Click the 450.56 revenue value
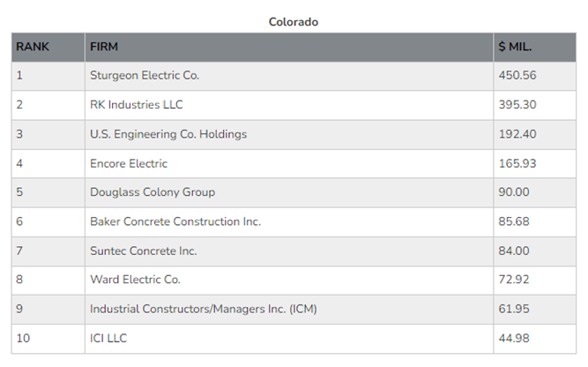Viewport: 588px width, 367px height. pyautogui.click(x=517, y=76)
